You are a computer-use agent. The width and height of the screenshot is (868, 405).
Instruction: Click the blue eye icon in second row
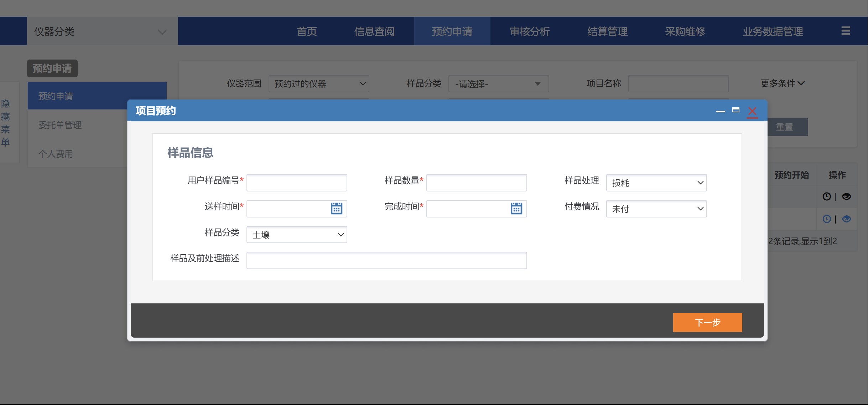point(847,219)
